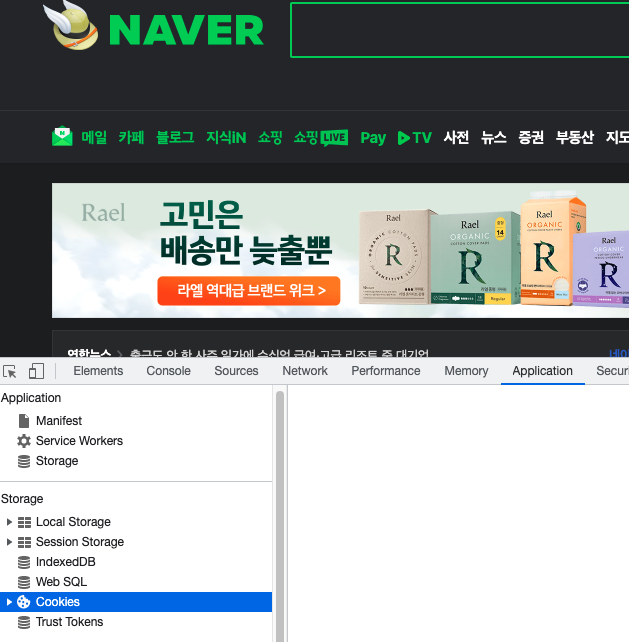Viewport: 629px width, 642px height.
Task: Click the DevTools sidebar vertical scrollbar
Action: click(280, 516)
